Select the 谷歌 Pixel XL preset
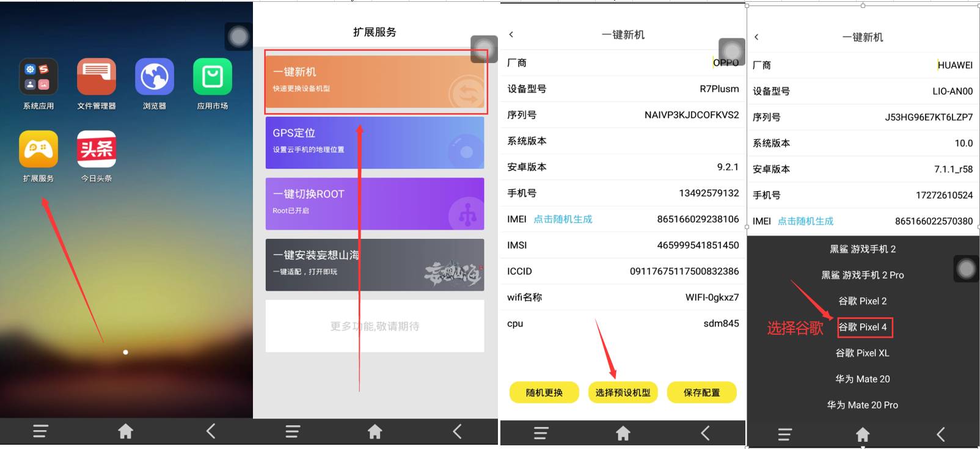This screenshot has width=980, height=449. [863, 353]
